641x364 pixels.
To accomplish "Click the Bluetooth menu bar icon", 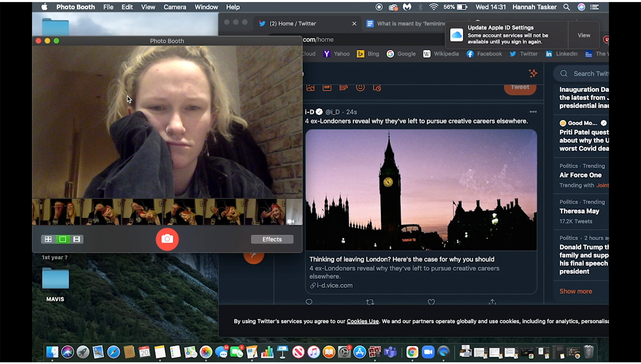I will 420,7.
